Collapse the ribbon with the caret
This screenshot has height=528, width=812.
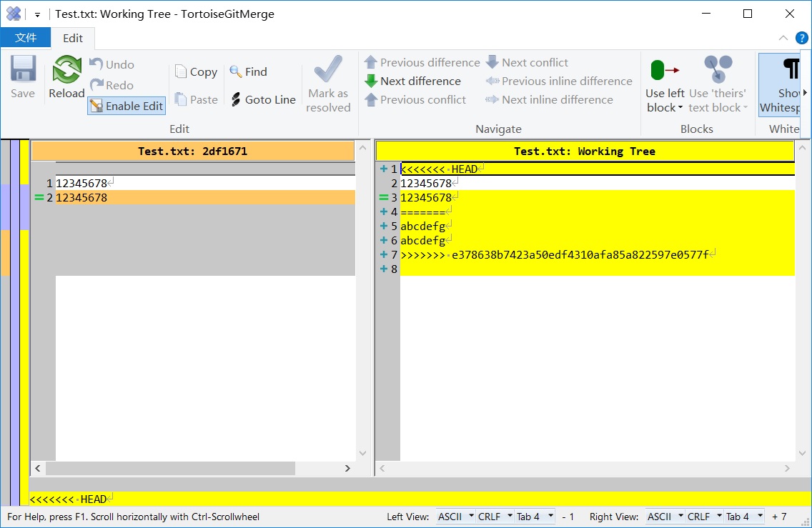783,38
